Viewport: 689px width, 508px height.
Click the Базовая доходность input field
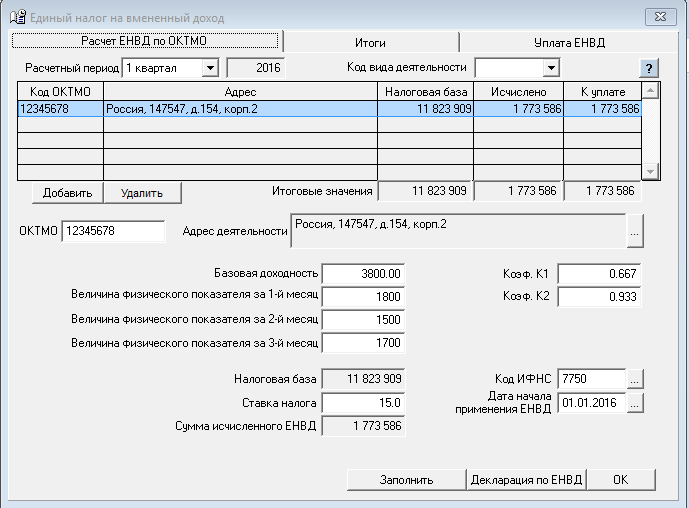tap(364, 273)
